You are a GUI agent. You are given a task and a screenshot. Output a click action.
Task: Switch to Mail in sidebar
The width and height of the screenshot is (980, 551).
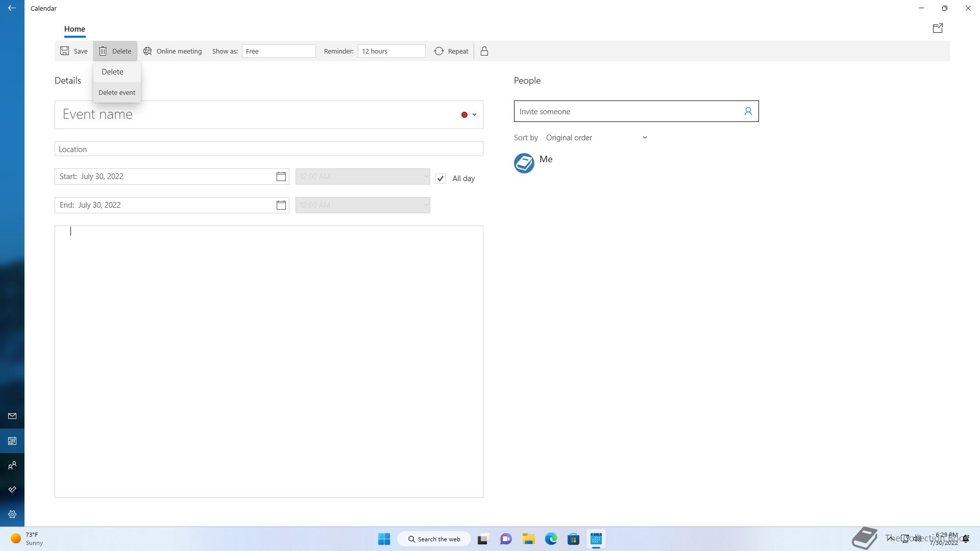[x=12, y=416]
